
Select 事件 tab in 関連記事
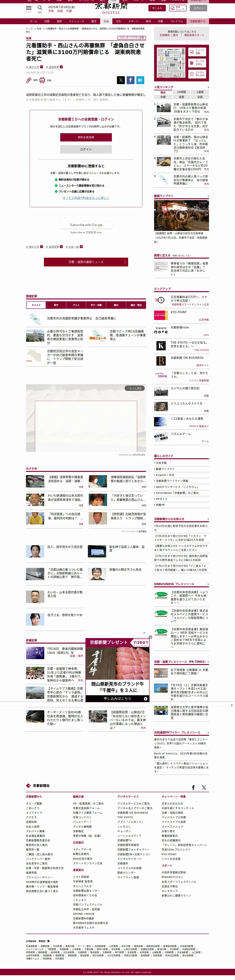pyautogui.click(x=56, y=305)
